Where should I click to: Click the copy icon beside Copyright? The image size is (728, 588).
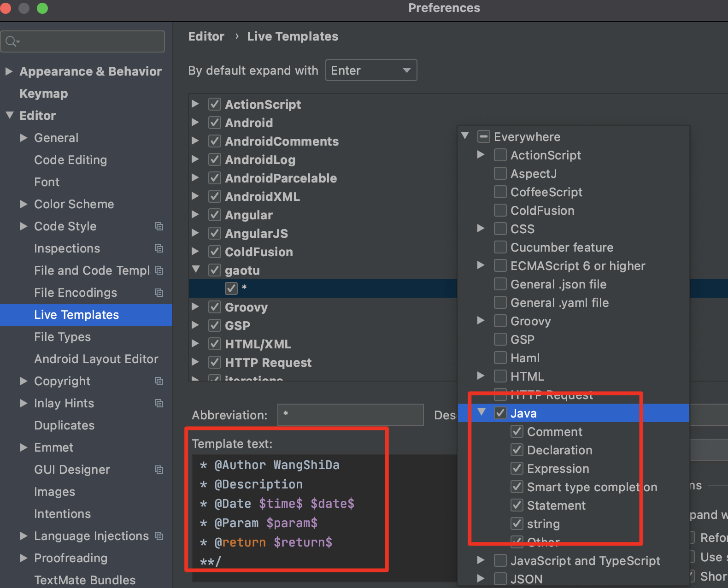tap(159, 381)
